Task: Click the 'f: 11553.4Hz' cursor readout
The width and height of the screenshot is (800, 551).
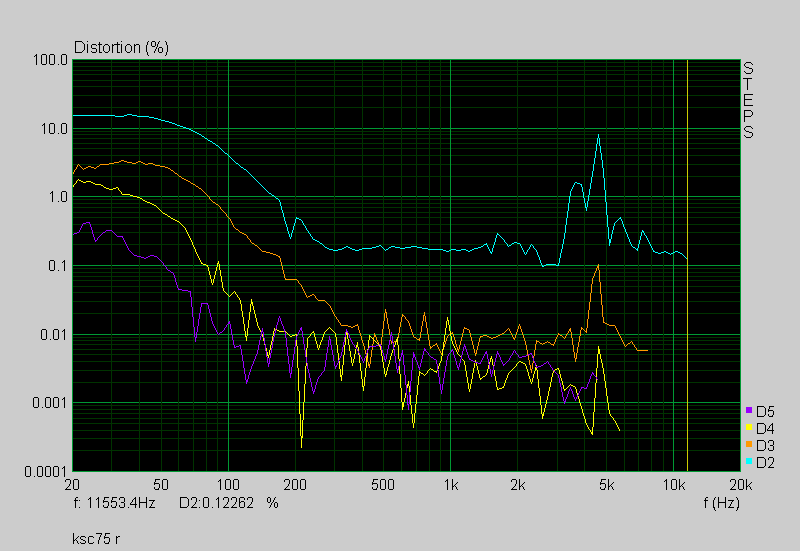Action: [114, 503]
